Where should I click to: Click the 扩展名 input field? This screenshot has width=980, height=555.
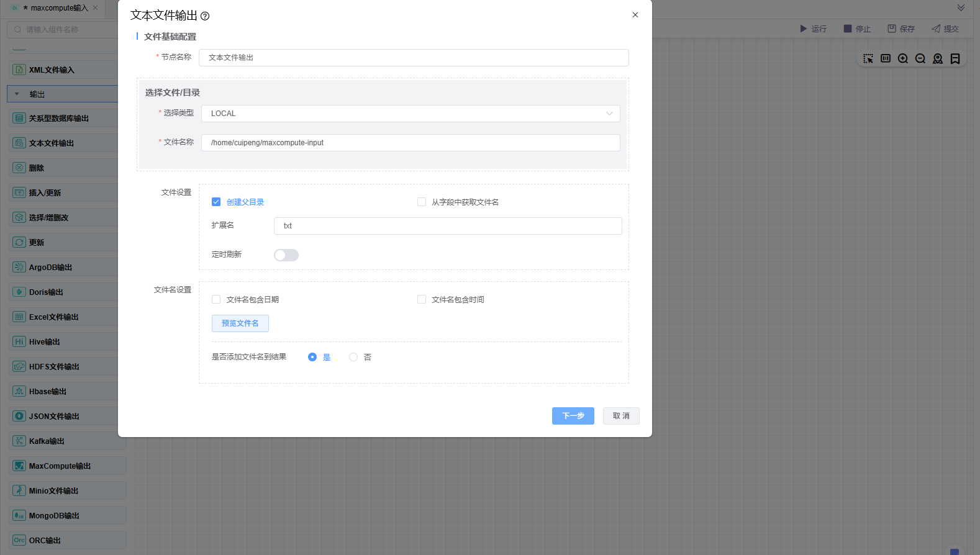point(448,226)
